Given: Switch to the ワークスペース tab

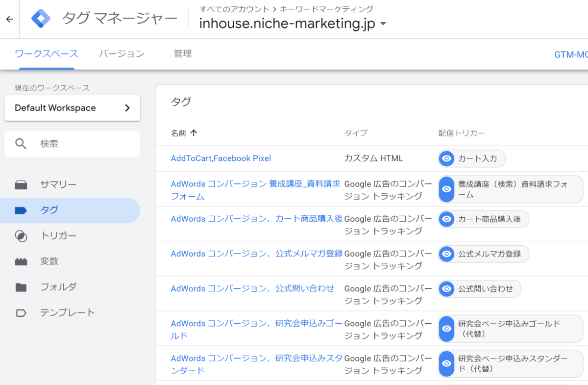Looking at the screenshot, I should click(47, 53).
